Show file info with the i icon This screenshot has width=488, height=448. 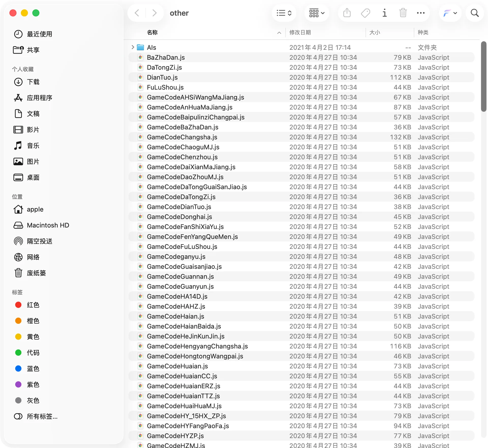click(384, 13)
